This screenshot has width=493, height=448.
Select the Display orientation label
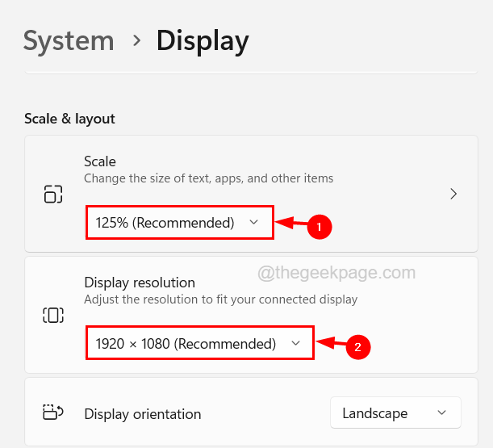[143, 414]
